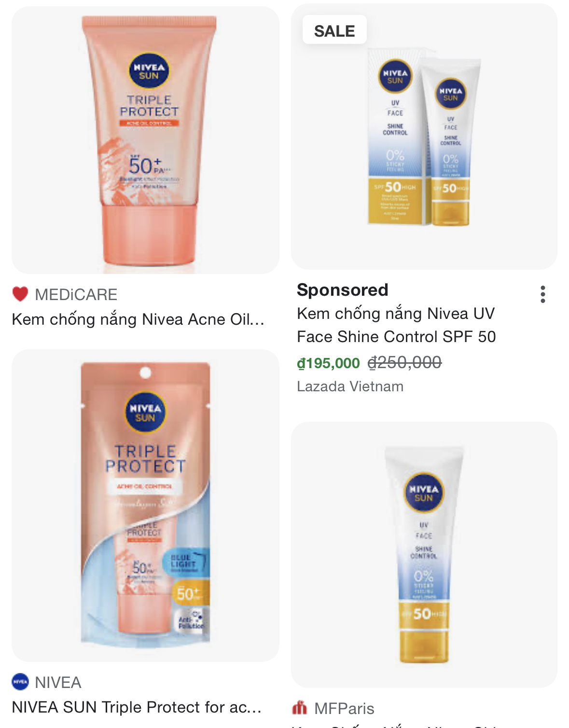This screenshot has height=728, width=569.
Task: Open the UV Face Shine Control box image
Action: (424, 137)
